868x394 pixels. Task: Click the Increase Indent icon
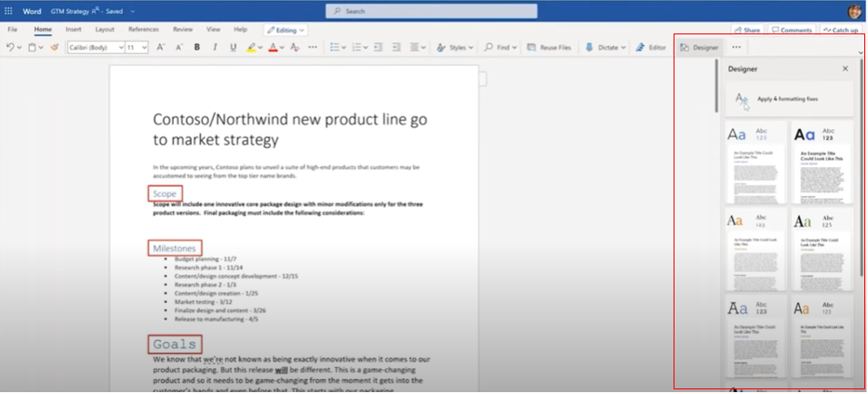396,47
